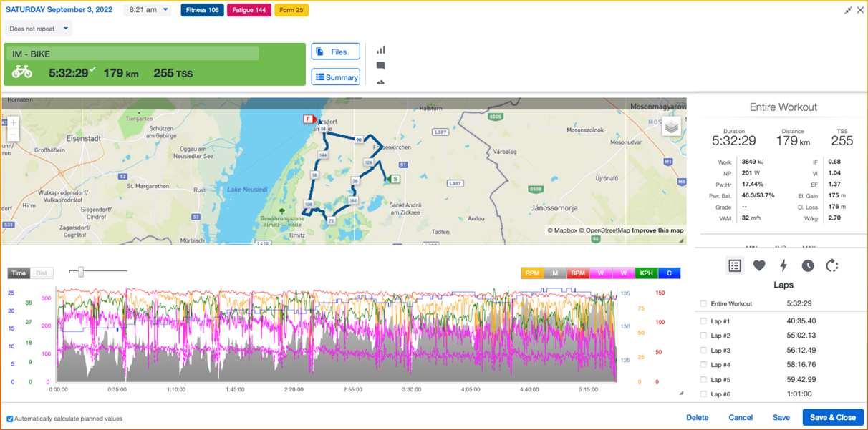Image resolution: width=868 pixels, height=430 pixels.
Task: Toggle automatically calculate planned values checkbox
Action: click(10, 419)
